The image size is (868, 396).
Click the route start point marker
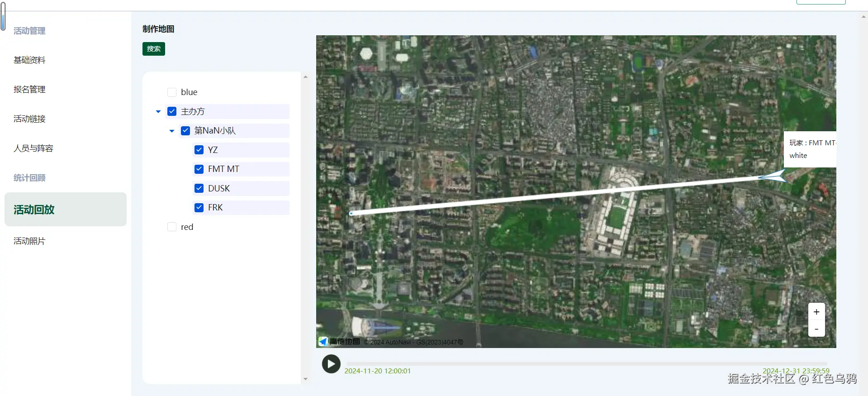pos(351,213)
